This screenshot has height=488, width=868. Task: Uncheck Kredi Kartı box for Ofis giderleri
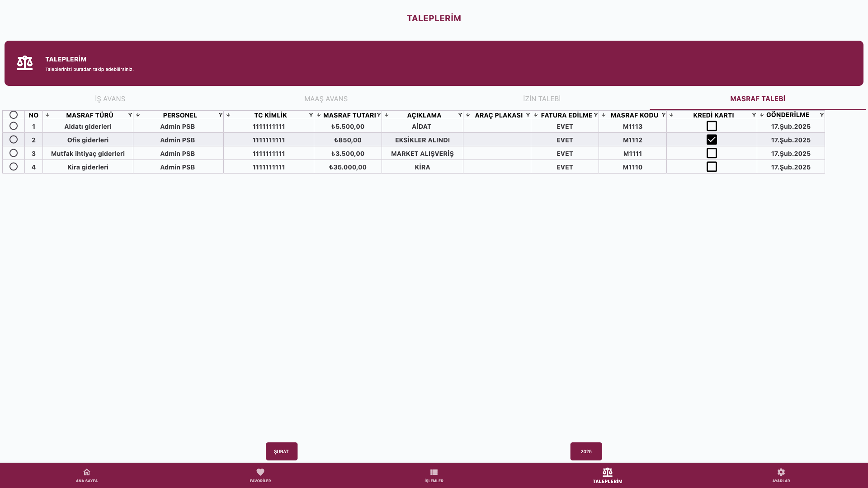pos(712,140)
